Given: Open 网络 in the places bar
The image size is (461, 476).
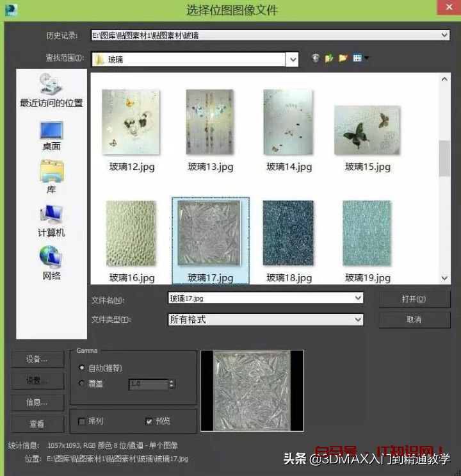Looking at the screenshot, I should (51, 263).
